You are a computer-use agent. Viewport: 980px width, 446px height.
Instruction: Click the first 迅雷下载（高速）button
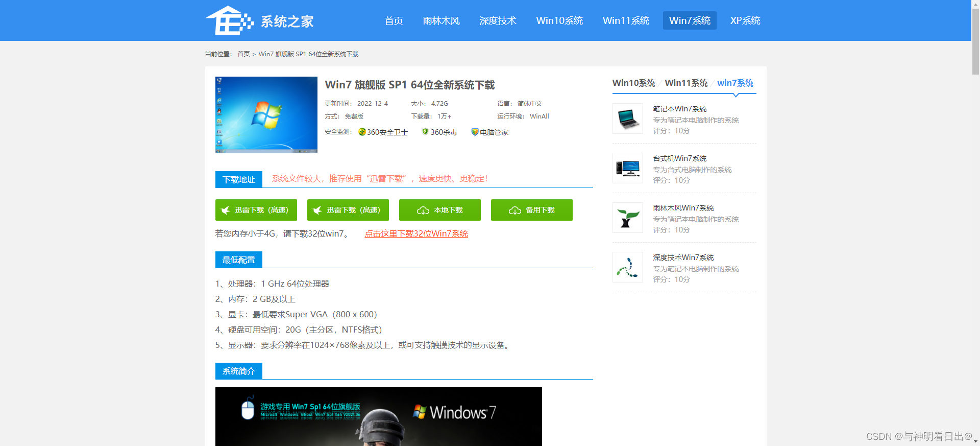pos(256,210)
